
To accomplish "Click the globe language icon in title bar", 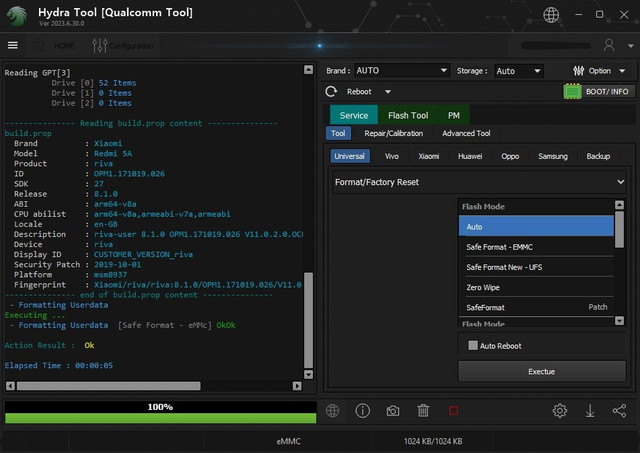I will click(551, 15).
